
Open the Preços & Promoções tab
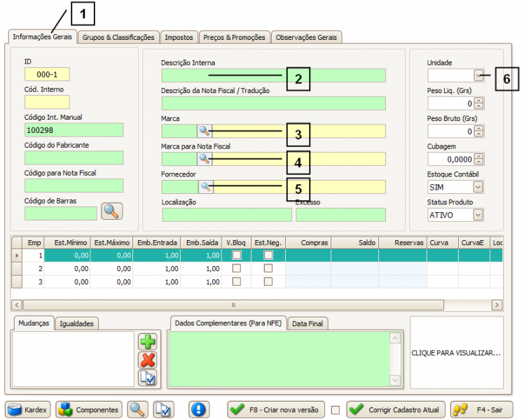pyautogui.click(x=234, y=37)
